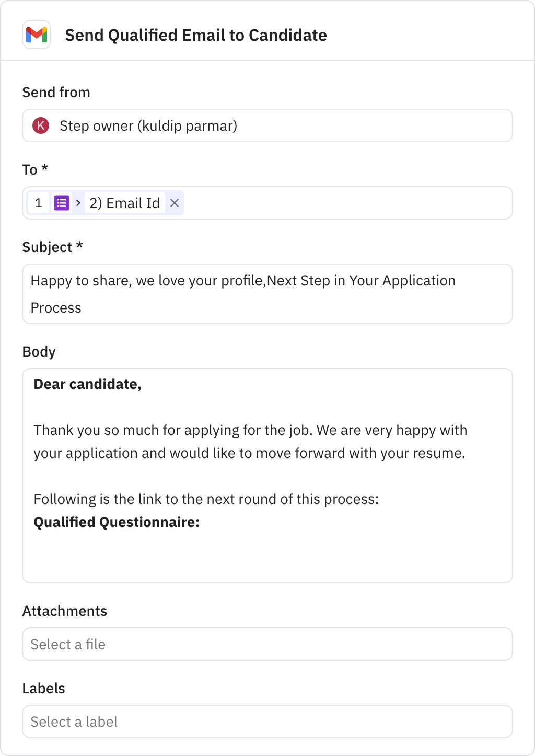Open the 'Select a label' dropdown under Labels
The width and height of the screenshot is (535, 756).
(x=267, y=721)
